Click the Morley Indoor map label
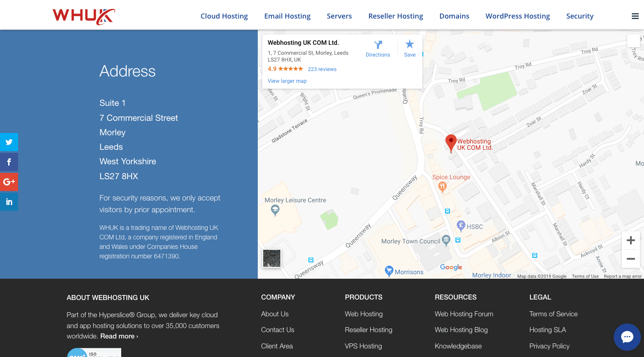644x357 pixels. coord(492,275)
